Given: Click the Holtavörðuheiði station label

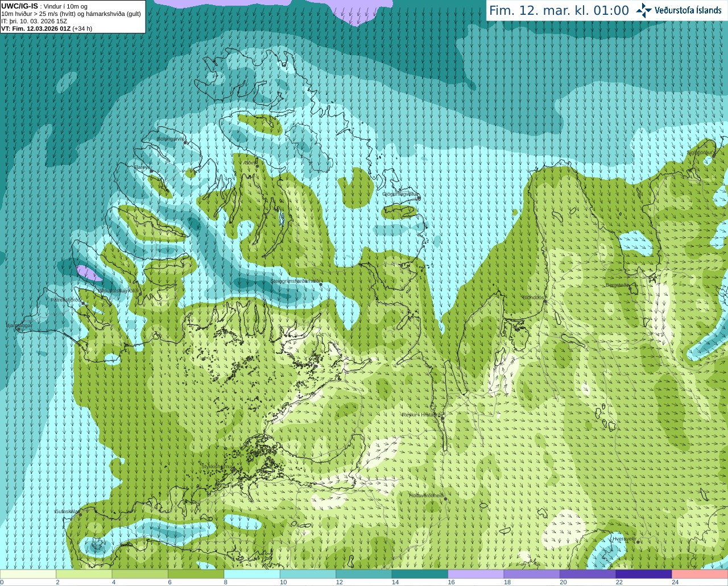Looking at the screenshot, I should [427, 496].
